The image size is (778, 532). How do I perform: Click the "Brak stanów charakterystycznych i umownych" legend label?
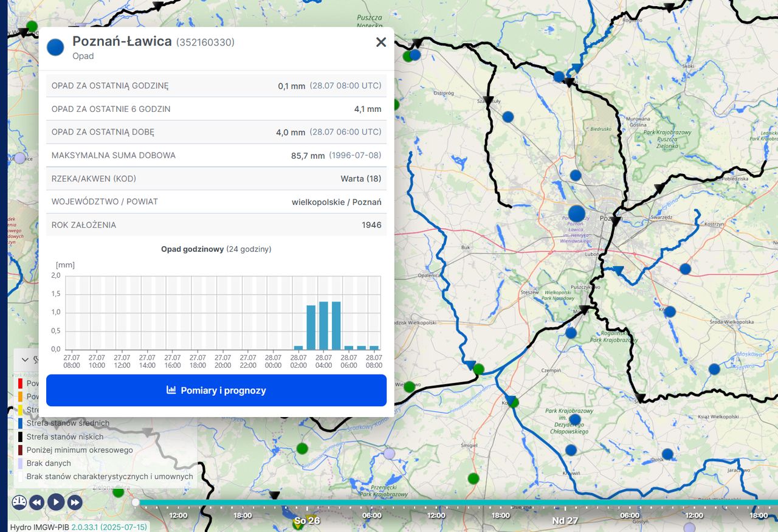[109, 477]
